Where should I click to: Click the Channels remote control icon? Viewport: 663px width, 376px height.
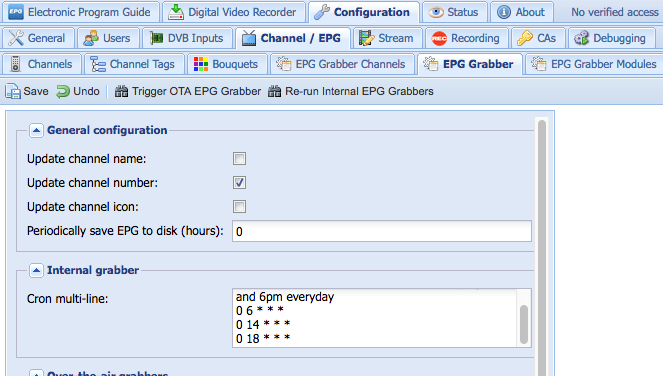(16, 64)
